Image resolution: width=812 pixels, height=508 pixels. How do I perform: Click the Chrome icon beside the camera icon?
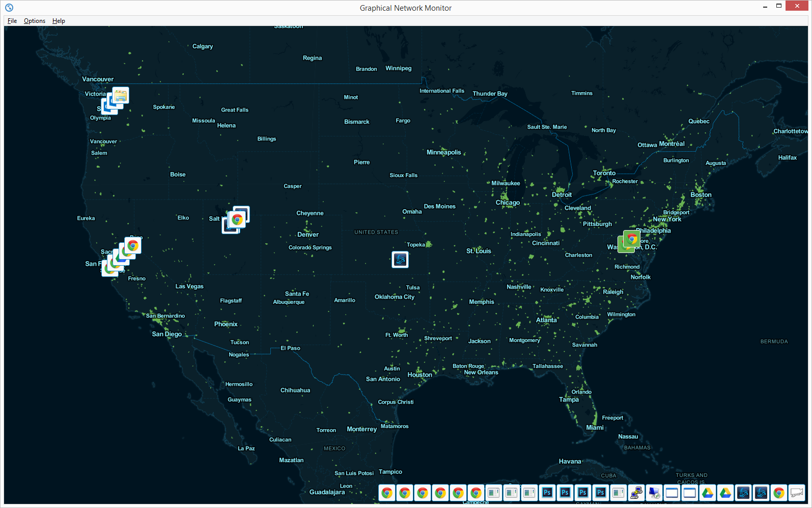coord(779,493)
